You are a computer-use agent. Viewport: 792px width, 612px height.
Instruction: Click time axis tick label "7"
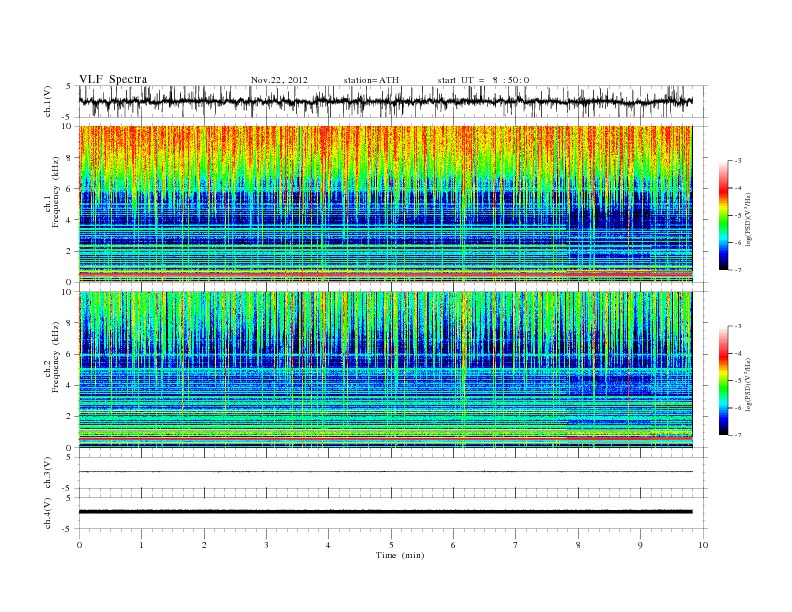516,545
